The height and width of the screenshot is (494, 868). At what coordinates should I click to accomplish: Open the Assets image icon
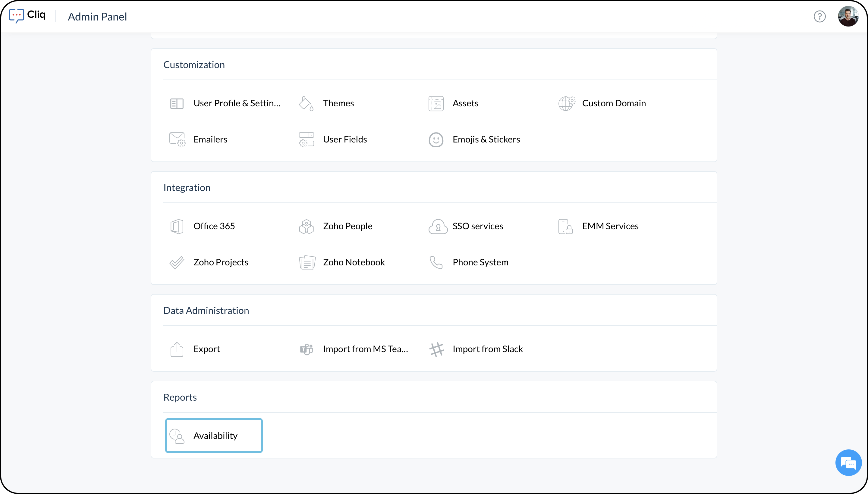pyautogui.click(x=436, y=104)
